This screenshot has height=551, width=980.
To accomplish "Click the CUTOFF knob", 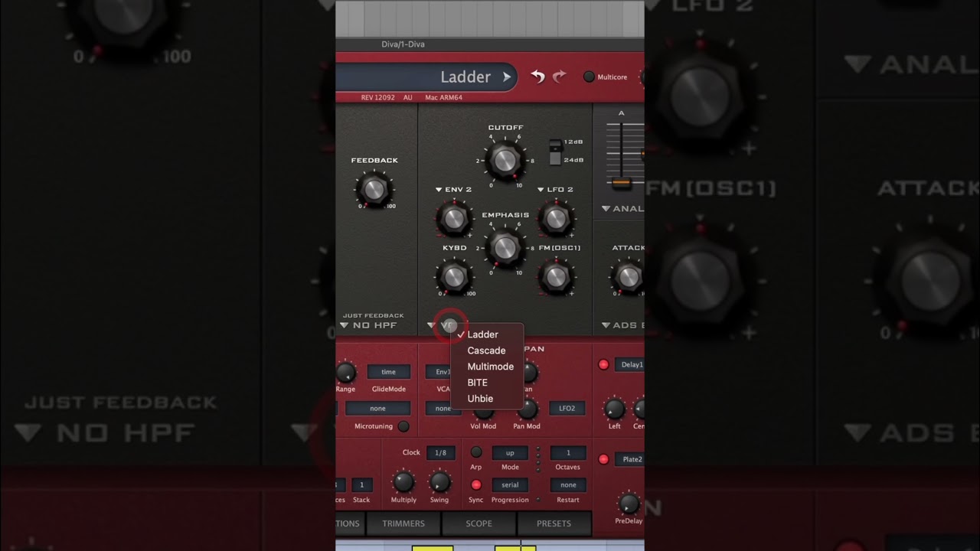I will 505,160.
